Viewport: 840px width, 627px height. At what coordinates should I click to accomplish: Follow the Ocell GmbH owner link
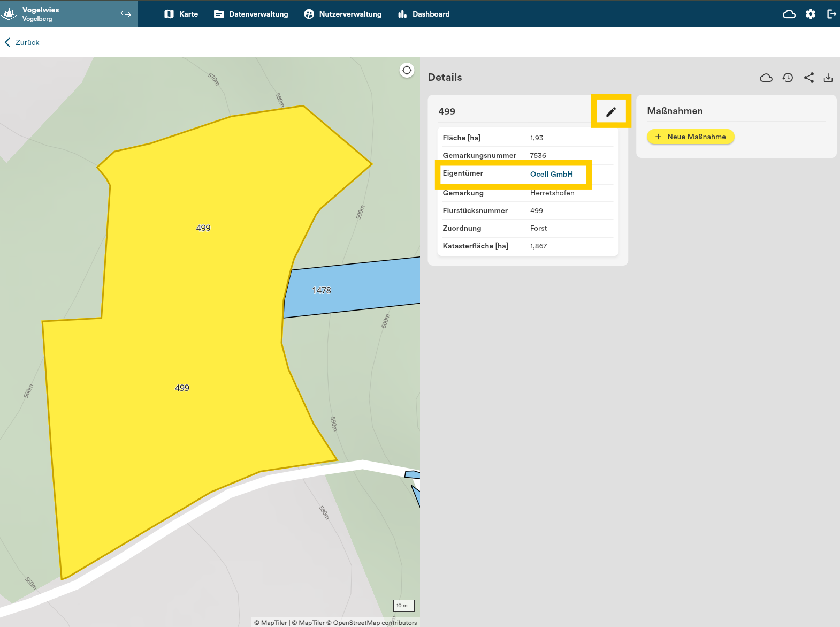[551, 174]
